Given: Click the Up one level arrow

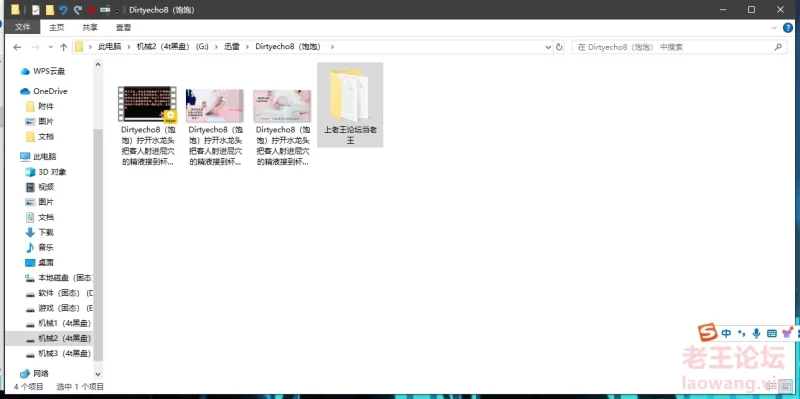Looking at the screenshot, I should click(x=63, y=47).
